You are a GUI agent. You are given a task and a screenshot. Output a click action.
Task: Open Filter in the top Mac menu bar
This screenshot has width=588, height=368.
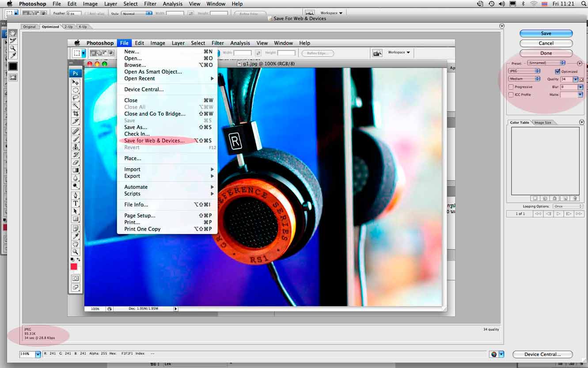[x=150, y=4]
